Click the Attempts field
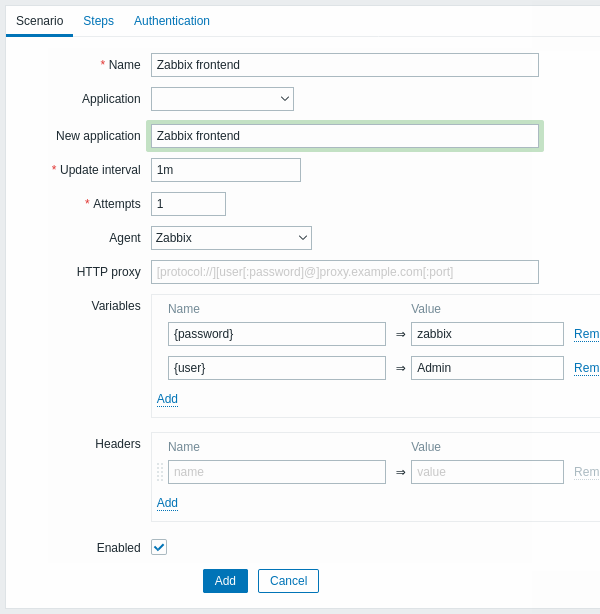The height and width of the screenshot is (614, 600). 188,204
